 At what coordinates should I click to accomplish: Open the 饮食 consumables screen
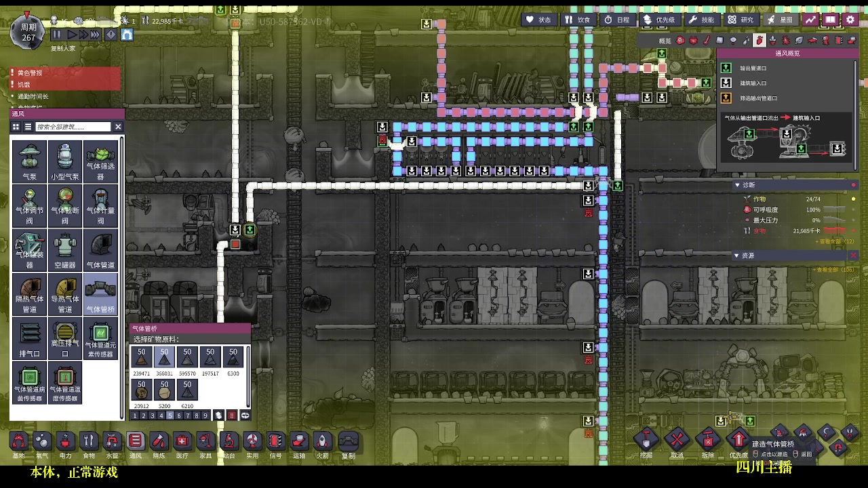tap(578, 20)
